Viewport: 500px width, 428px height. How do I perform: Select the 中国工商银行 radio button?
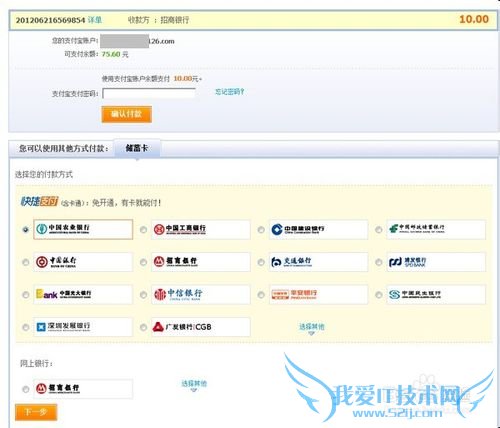pos(143,230)
